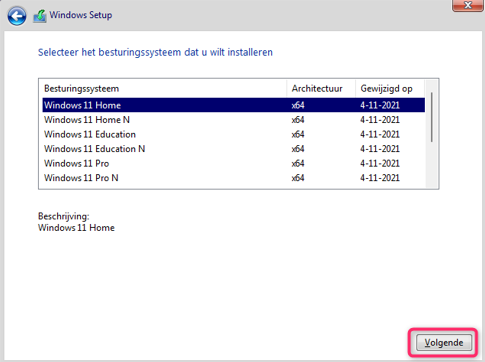Select Windows 11 Pro N
The image size is (485, 362).
[233, 178]
